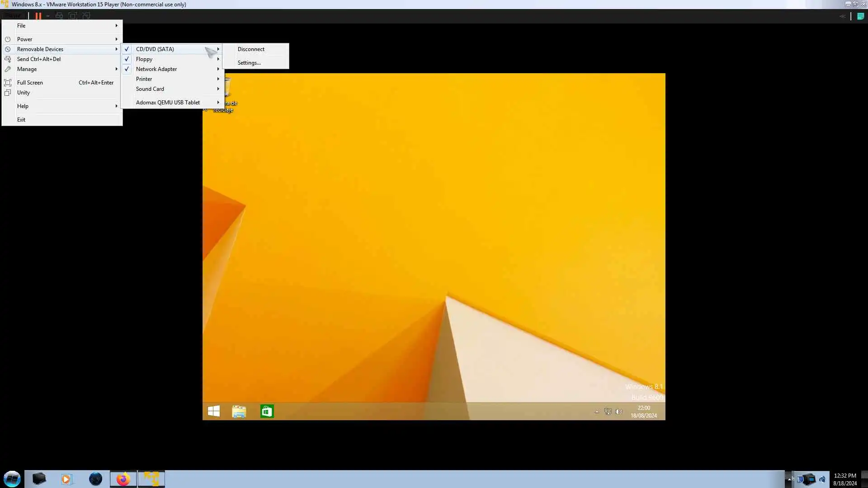Image resolution: width=868 pixels, height=488 pixels.
Task: Toggle the Network Adapter checkmark
Action: click(x=127, y=69)
